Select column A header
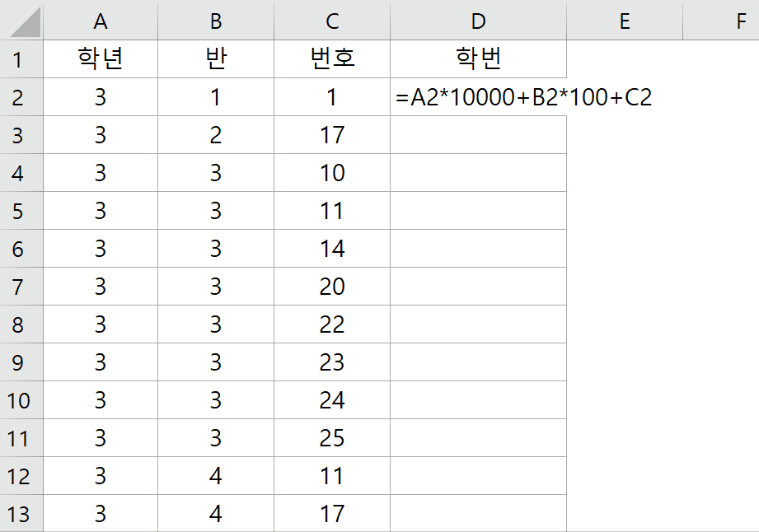Viewport: 759px width, 532px height. click(x=101, y=21)
